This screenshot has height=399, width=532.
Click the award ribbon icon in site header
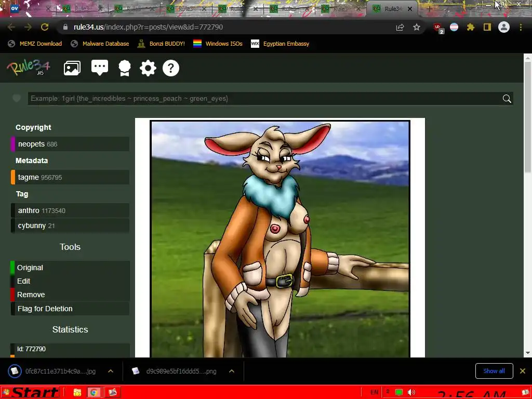[x=125, y=68]
